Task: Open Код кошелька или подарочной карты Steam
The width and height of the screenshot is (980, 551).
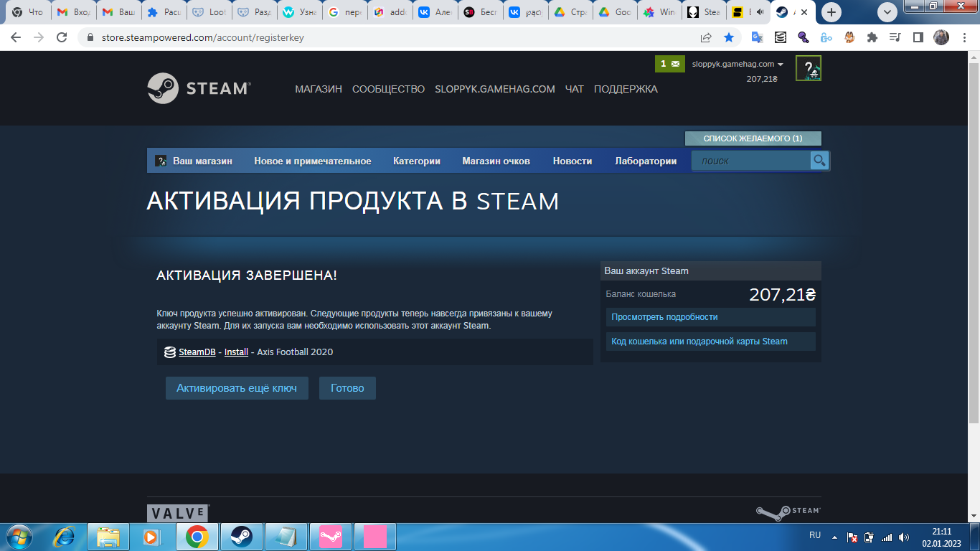Action: pyautogui.click(x=711, y=342)
